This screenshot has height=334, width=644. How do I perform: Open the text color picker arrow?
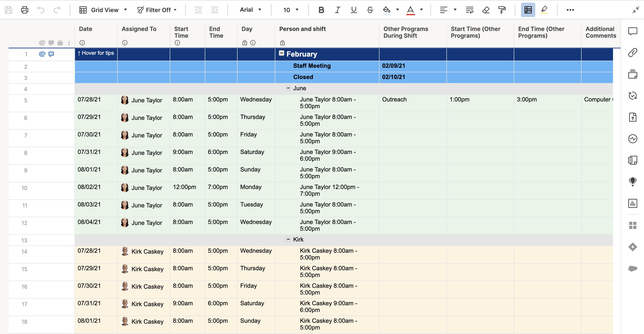pos(421,10)
